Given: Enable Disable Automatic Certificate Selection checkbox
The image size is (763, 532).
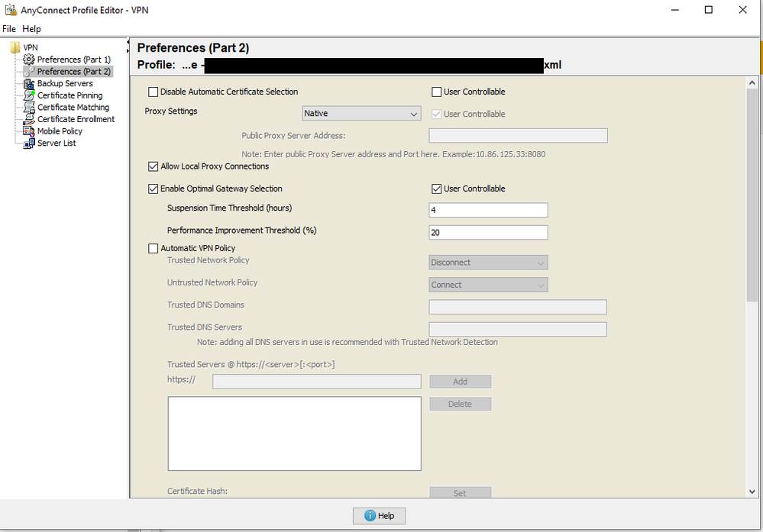Looking at the screenshot, I should click(x=154, y=92).
